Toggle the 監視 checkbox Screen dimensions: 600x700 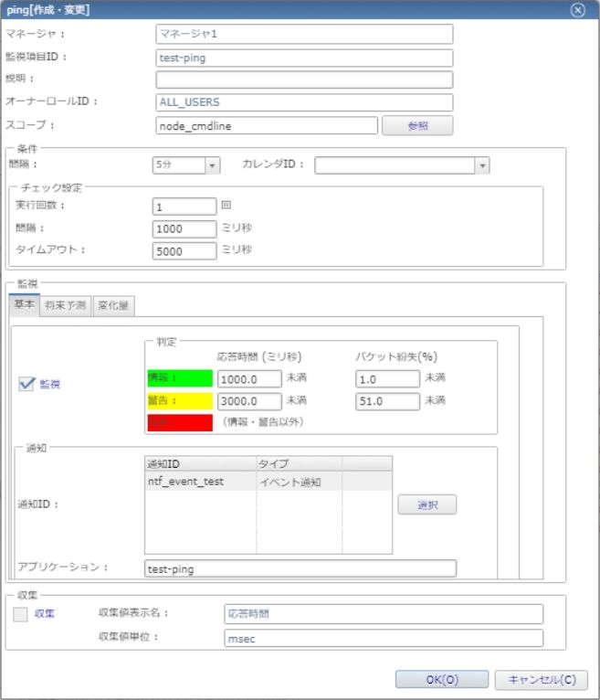tap(26, 384)
